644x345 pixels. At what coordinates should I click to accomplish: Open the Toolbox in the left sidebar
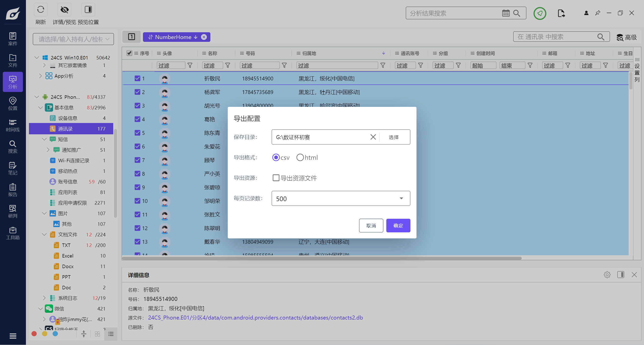tap(13, 233)
